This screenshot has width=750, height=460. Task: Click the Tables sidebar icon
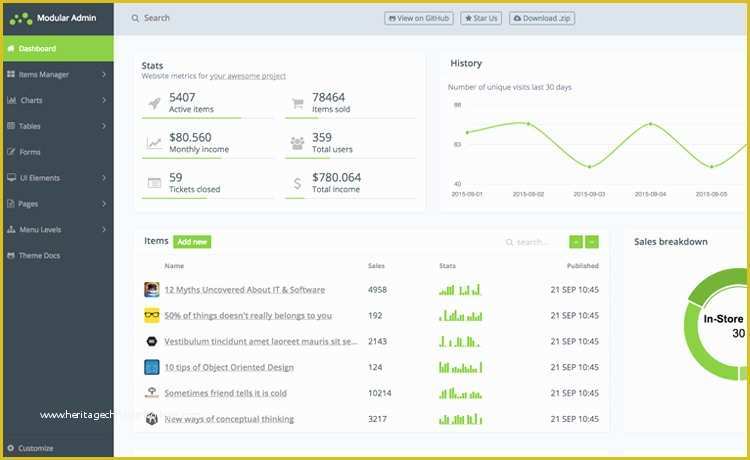click(x=11, y=126)
